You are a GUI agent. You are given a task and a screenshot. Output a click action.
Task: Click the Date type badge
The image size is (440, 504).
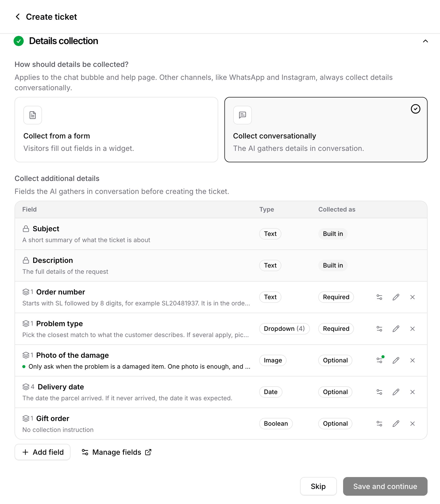[x=271, y=392]
